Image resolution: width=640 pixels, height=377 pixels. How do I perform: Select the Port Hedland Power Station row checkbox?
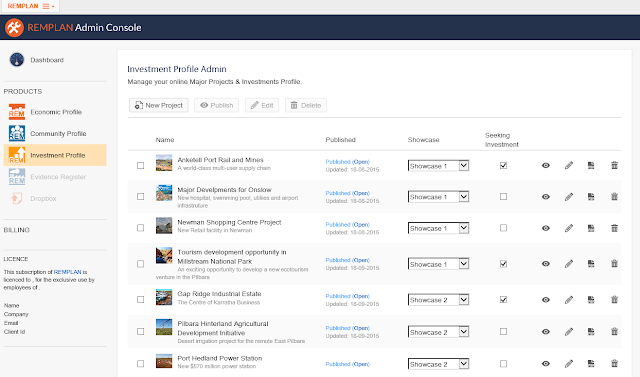[x=140, y=364]
